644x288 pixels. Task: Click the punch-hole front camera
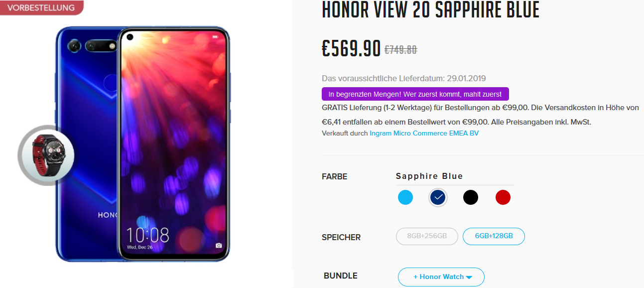[130, 37]
